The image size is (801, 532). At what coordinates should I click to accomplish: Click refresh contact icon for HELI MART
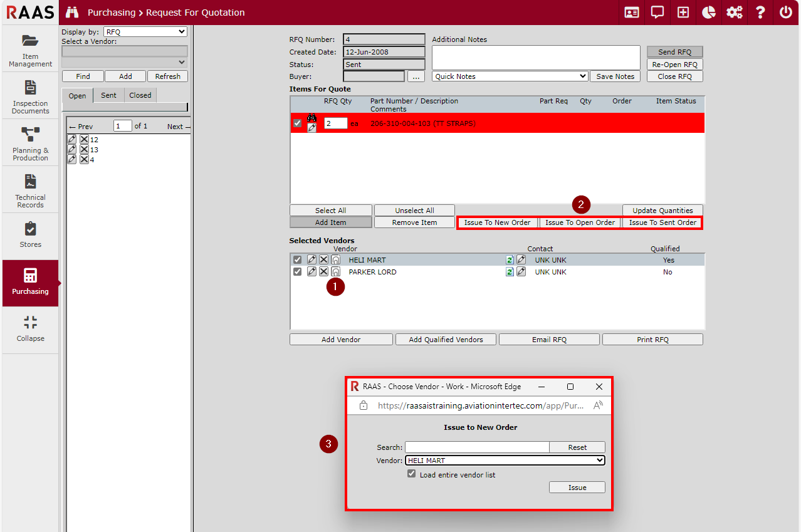click(x=510, y=260)
